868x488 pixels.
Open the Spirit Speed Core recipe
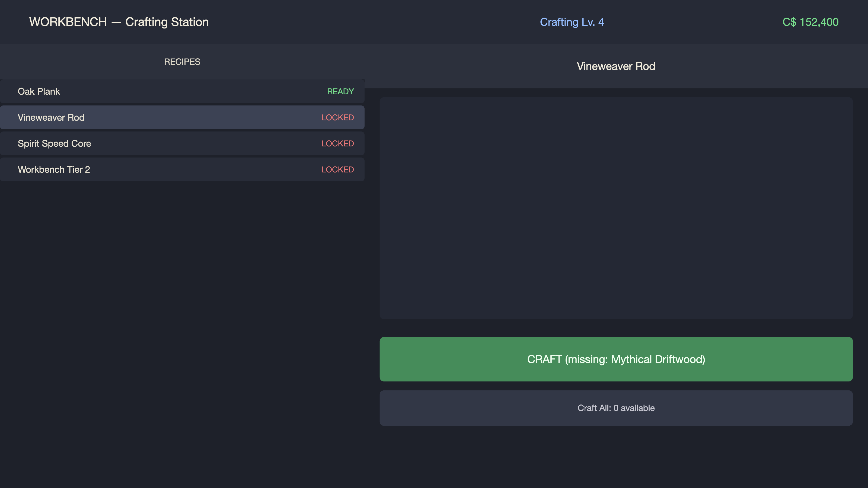click(182, 143)
